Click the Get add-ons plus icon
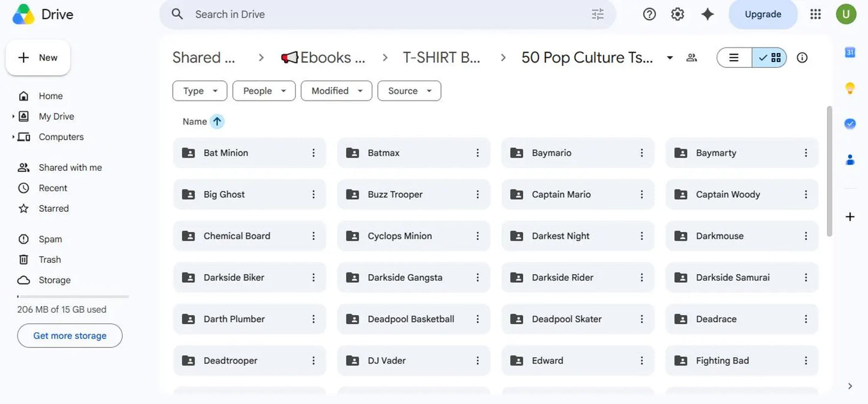The height and width of the screenshot is (404, 868). tap(850, 216)
